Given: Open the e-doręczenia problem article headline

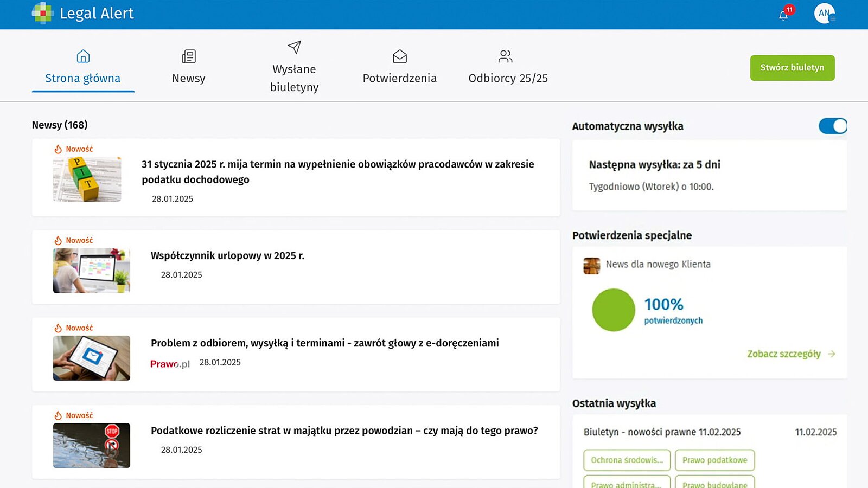Looking at the screenshot, I should tap(324, 343).
